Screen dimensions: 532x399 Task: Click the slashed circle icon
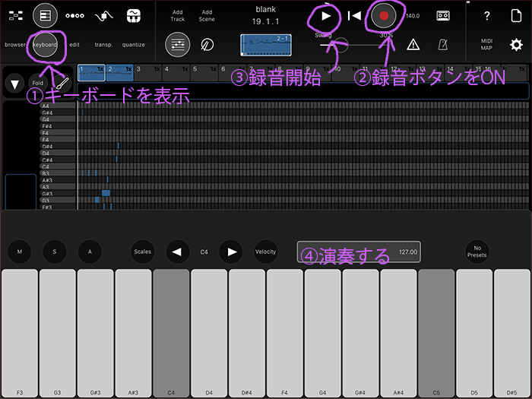[207, 44]
